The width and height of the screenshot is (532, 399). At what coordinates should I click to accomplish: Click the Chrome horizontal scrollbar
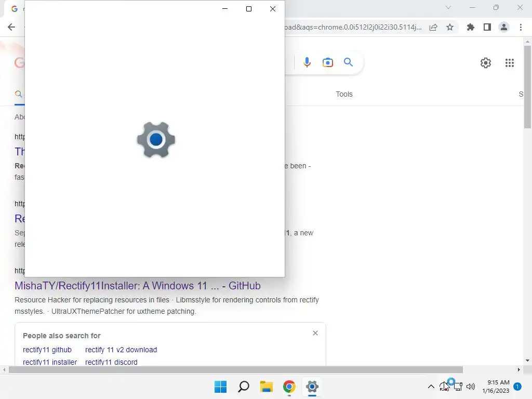click(x=236, y=369)
